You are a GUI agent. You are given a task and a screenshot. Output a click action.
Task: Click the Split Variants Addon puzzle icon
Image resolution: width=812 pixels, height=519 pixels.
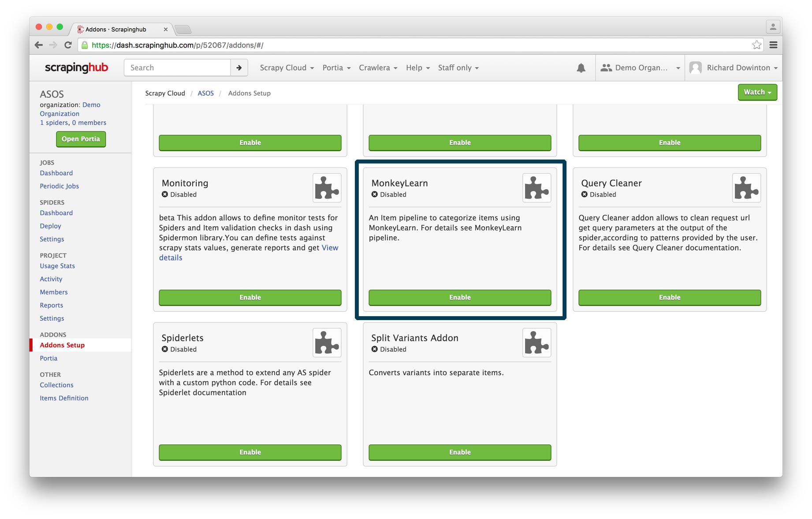click(537, 343)
